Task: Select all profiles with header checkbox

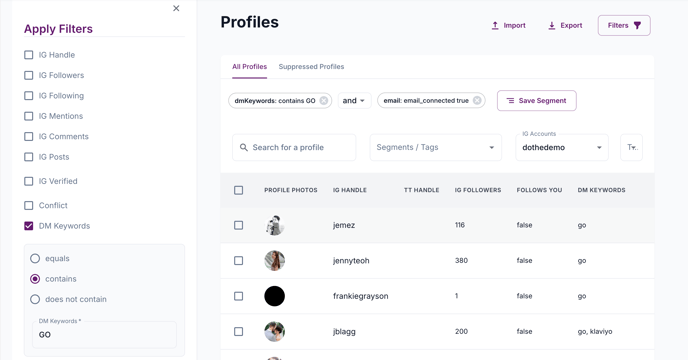Action: coord(238,190)
